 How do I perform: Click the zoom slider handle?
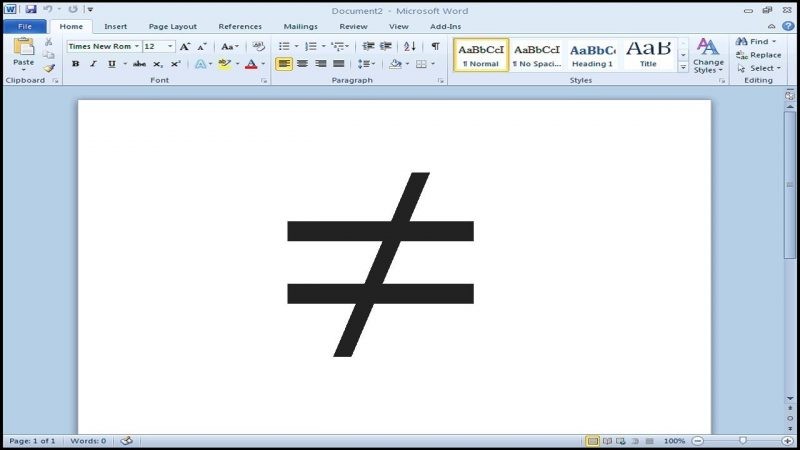pyautogui.click(x=743, y=440)
